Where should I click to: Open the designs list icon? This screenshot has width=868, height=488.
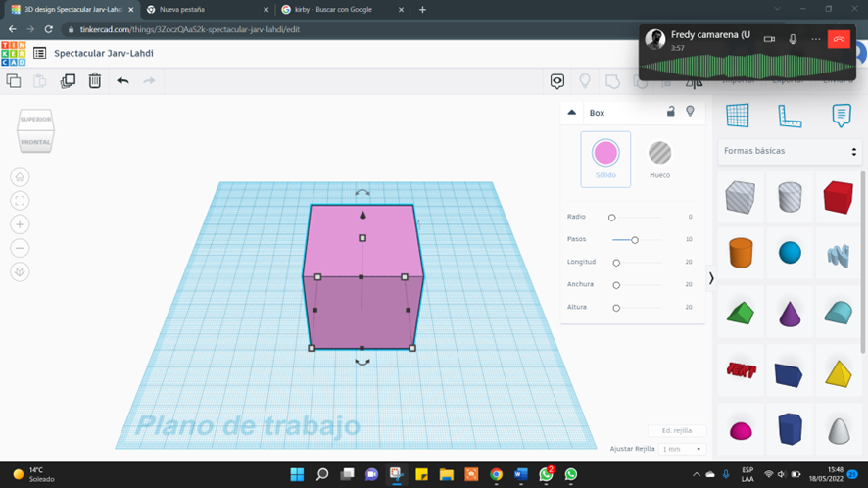click(x=39, y=53)
